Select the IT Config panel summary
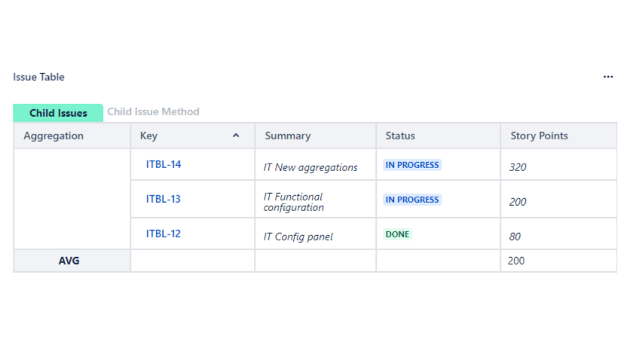The height and width of the screenshot is (364, 639). (x=298, y=237)
